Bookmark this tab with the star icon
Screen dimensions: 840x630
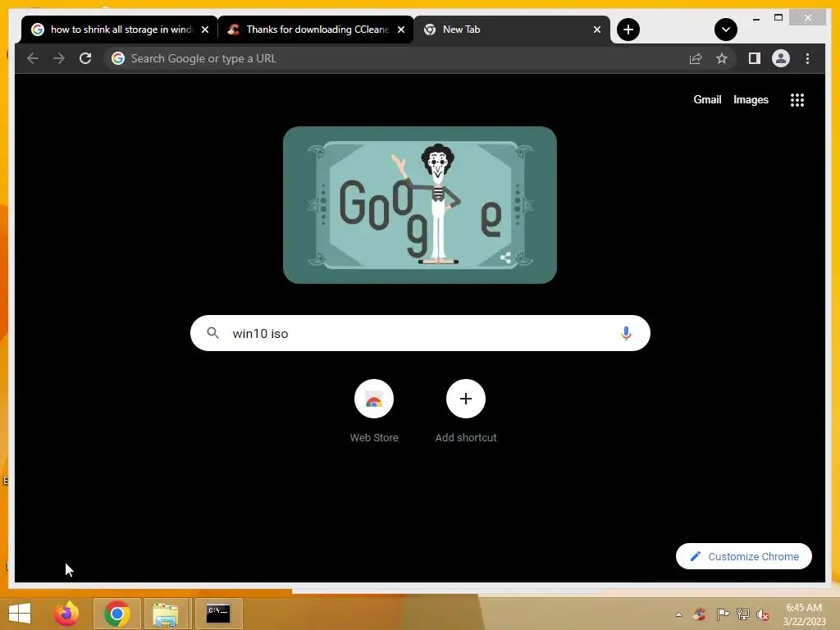coord(722,58)
